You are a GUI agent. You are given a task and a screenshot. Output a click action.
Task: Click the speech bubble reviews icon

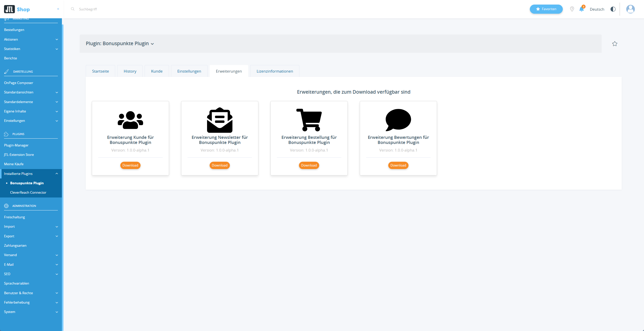point(398,120)
